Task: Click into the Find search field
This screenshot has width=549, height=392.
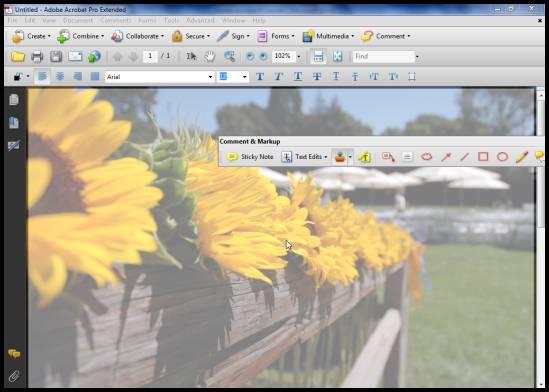Action: coord(384,56)
